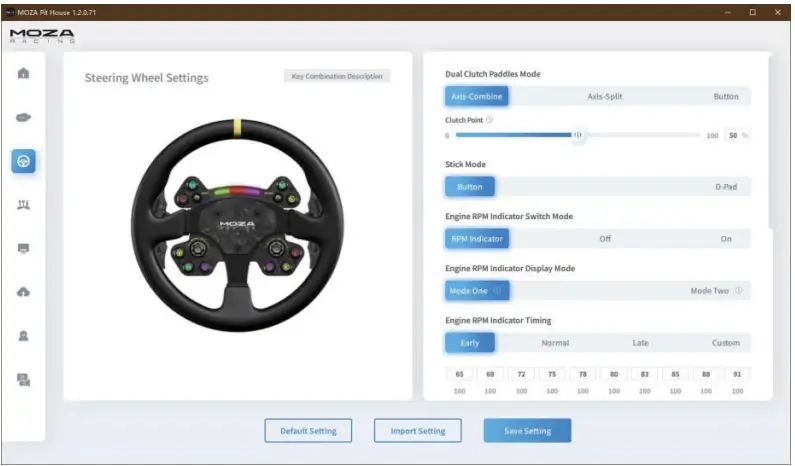Click the MOZA Racing logo
Viewport: 795px width, 466px height.
click(x=42, y=36)
